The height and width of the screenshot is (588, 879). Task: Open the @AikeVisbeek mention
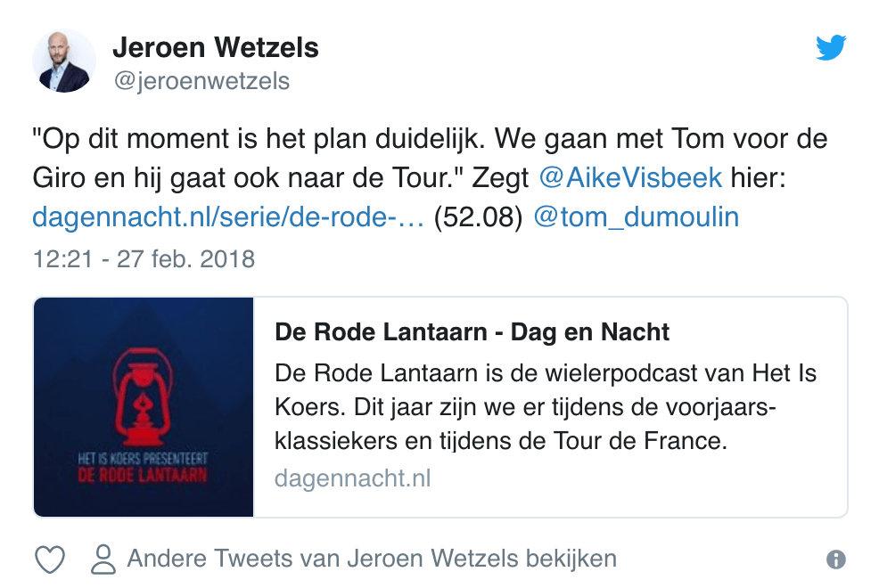point(630,178)
